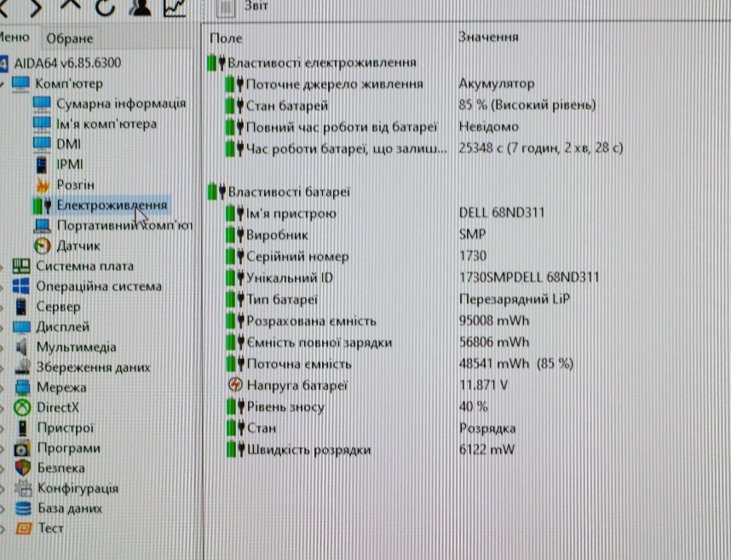Click the Датчик sensor icon
This screenshot has width=731, height=560.
click(42, 245)
